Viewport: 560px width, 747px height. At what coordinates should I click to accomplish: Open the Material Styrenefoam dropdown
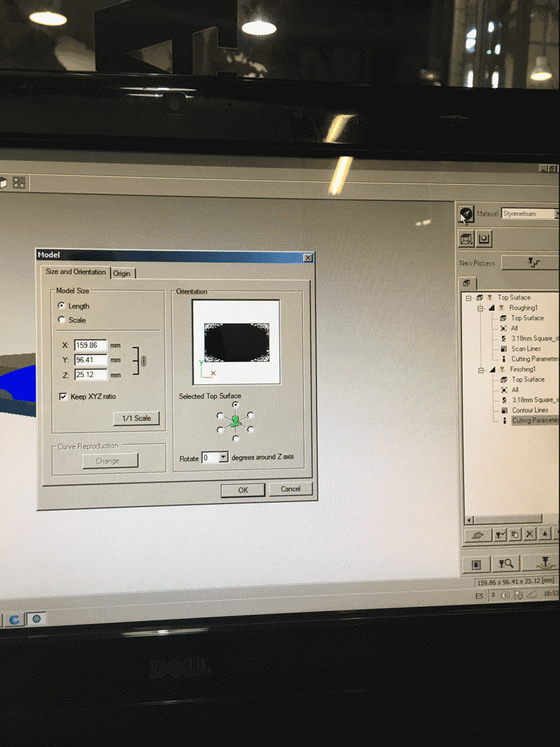pos(558,214)
